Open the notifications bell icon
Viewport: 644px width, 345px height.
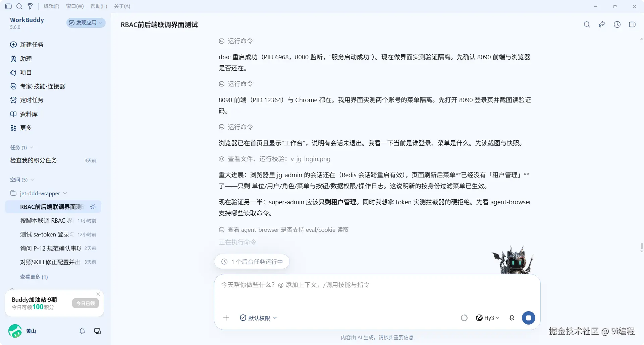[x=82, y=331]
